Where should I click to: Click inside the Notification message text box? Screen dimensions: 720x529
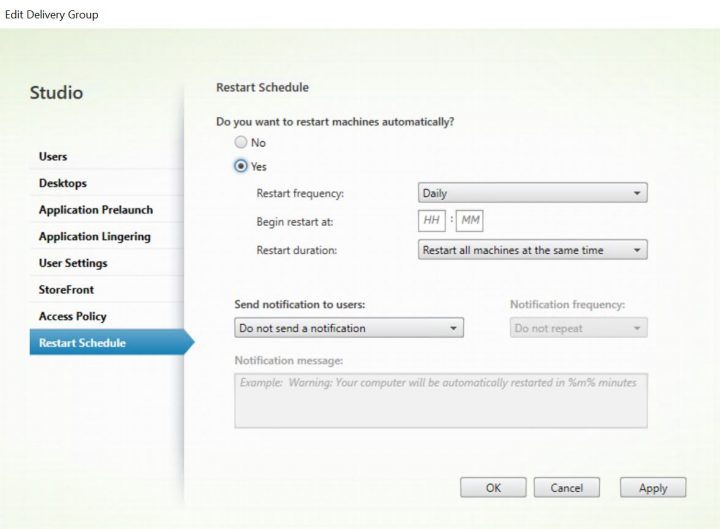click(x=440, y=400)
